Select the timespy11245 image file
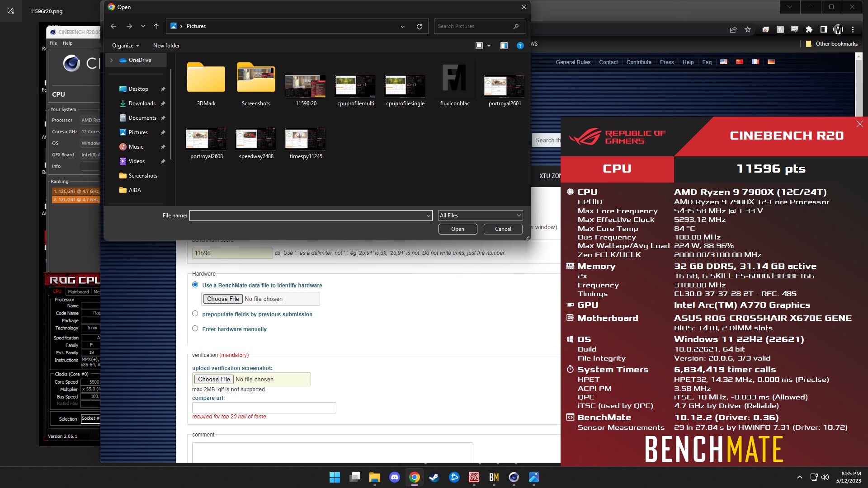Viewport: 868px width, 488px height. point(306,143)
